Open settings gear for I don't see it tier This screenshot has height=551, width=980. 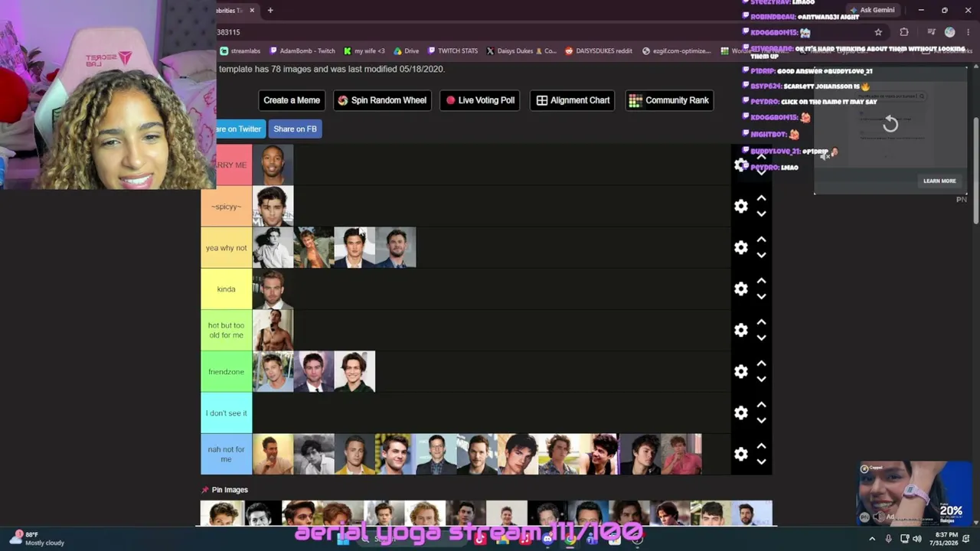click(x=740, y=413)
